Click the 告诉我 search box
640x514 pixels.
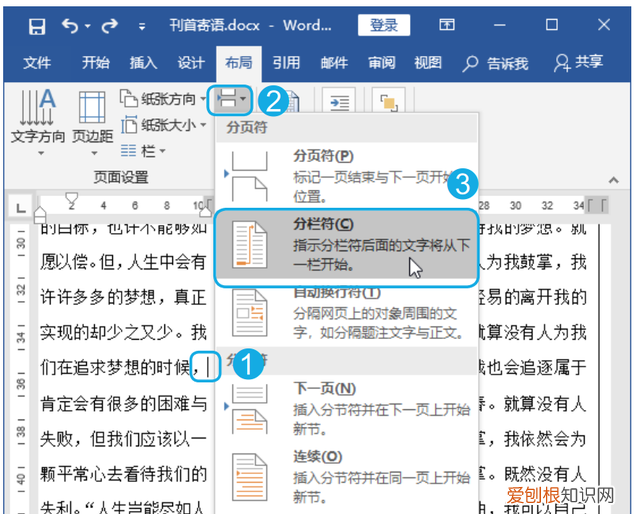495,63
